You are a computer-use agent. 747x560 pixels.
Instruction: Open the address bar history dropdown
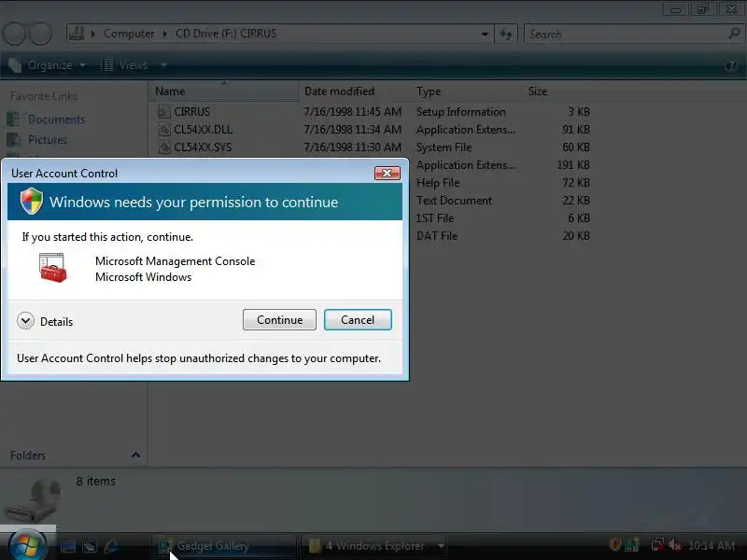[485, 35]
